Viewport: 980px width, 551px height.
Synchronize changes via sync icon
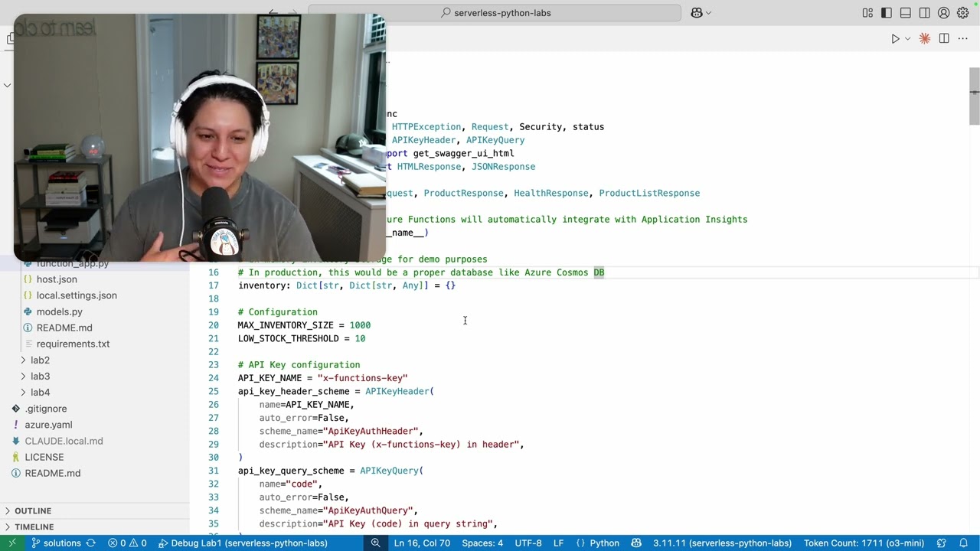tap(91, 543)
